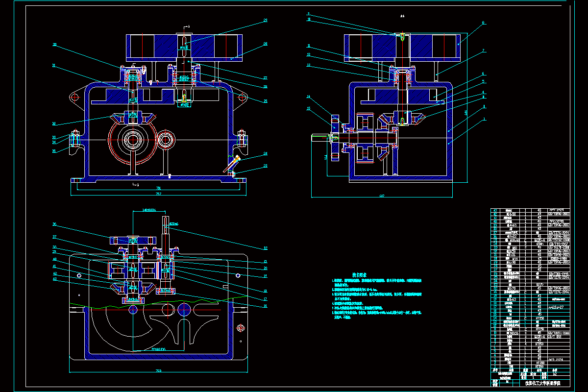The width and height of the screenshot is (588, 392).
Task: Click the HT150 material cell in row 14
Action: pyautogui.click(x=539, y=318)
